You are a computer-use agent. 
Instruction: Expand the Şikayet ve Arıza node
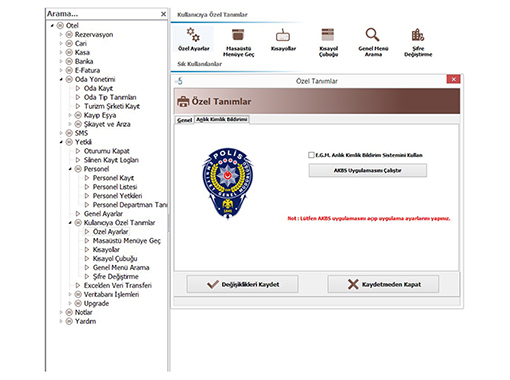pyautogui.click(x=70, y=124)
